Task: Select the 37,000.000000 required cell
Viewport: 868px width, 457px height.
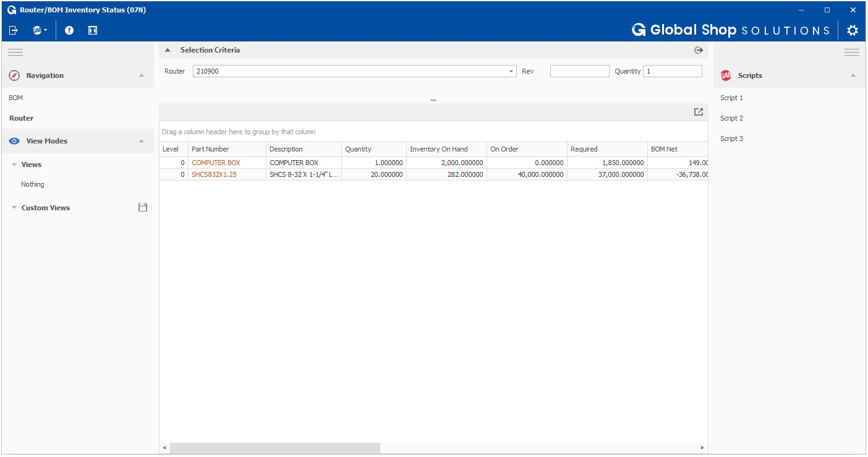Action: (607, 174)
